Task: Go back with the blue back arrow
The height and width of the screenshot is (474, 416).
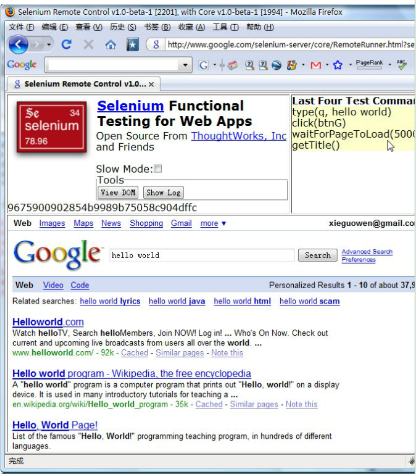Action: [18, 44]
